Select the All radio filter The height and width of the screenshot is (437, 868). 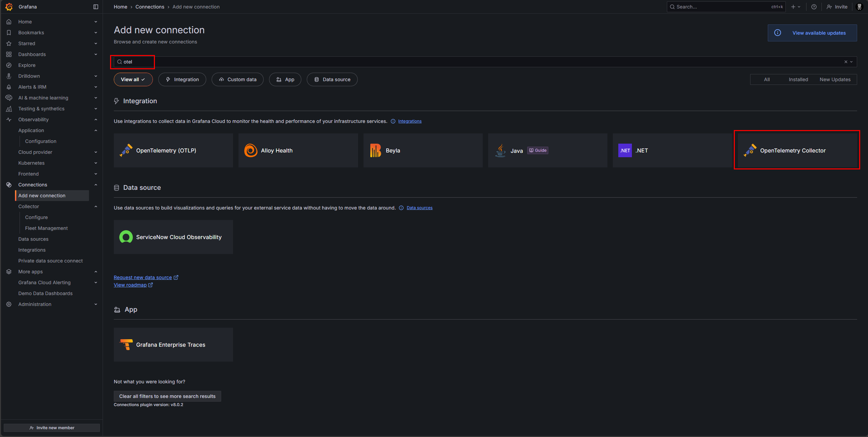pos(767,79)
